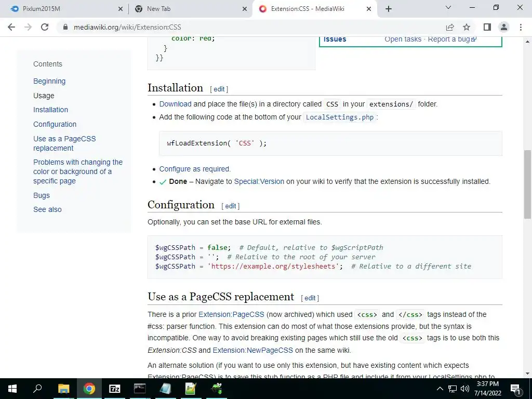Click the scrollbar down arrow
This screenshot has height=399, width=532.
[x=527, y=374]
